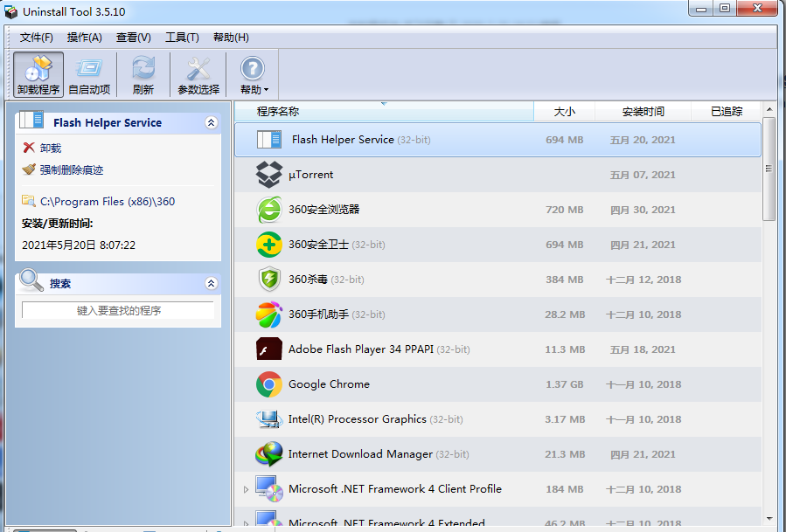Select the 360手机助手 colorful icon
This screenshot has width=786, height=532.
[x=269, y=314]
